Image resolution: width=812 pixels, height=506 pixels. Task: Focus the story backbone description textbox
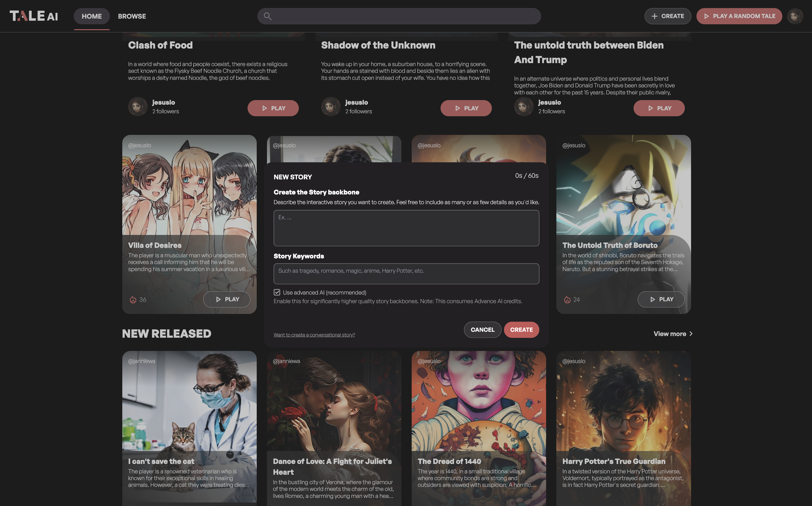click(406, 228)
